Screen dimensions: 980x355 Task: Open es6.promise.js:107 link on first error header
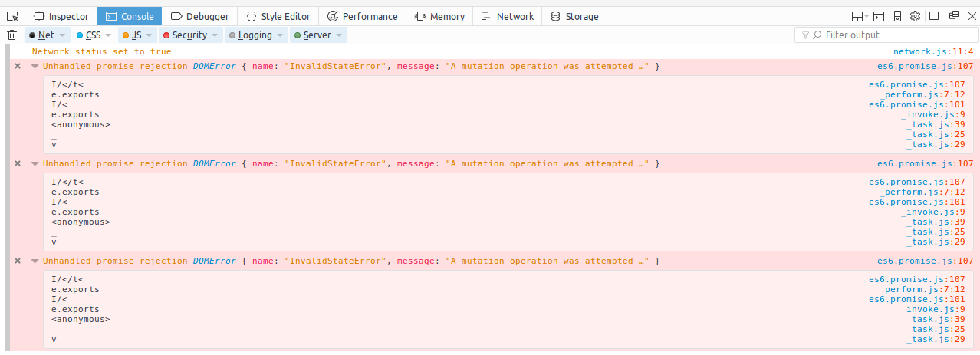(926, 67)
